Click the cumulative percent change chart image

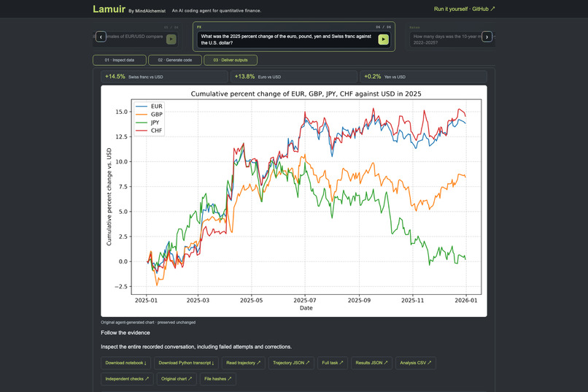[x=293, y=201]
